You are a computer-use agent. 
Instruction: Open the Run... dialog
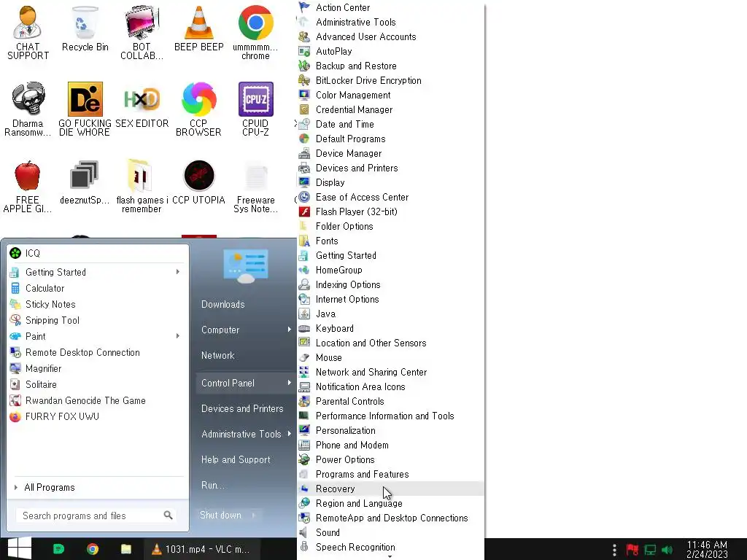click(212, 485)
